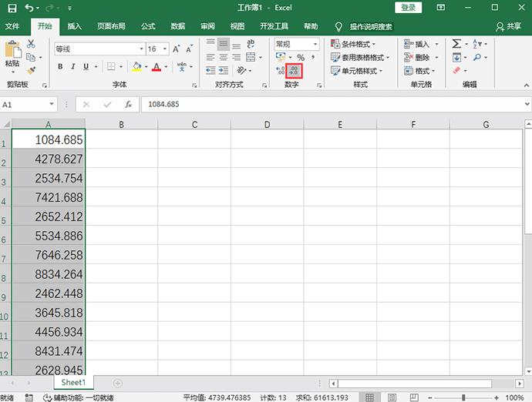
Task: Select the Sheet1 tab
Action: pyautogui.click(x=73, y=382)
